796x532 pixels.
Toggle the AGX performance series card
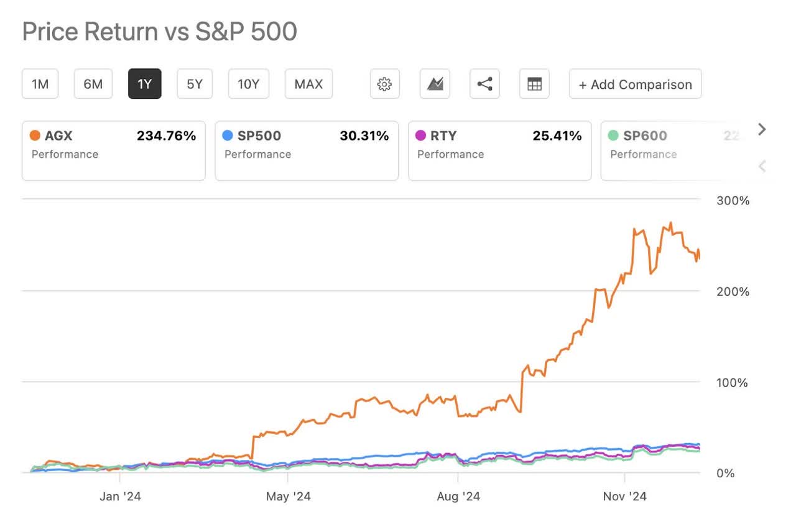point(114,150)
